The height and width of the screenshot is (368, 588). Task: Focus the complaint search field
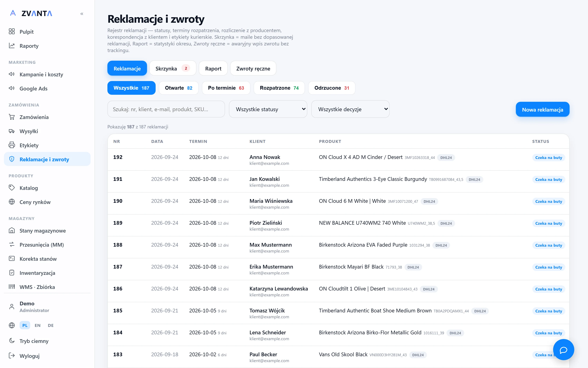pos(166,109)
